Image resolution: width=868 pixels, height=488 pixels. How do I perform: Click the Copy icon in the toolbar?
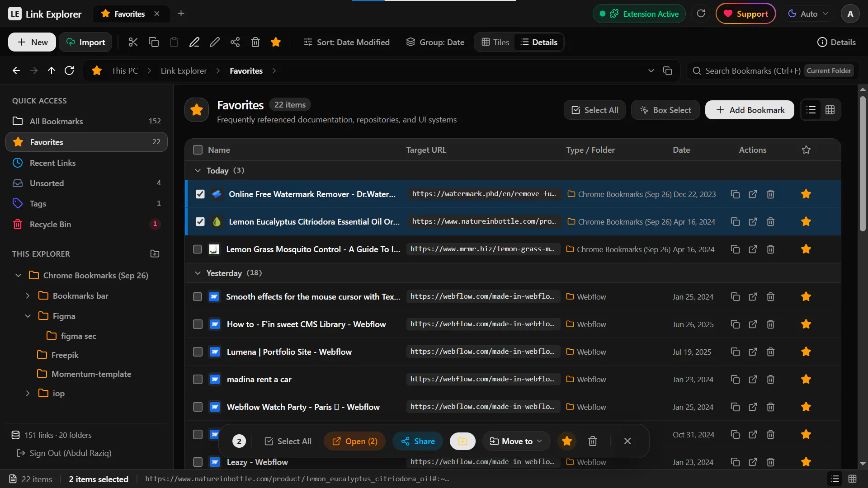pyautogui.click(x=154, y=42)
